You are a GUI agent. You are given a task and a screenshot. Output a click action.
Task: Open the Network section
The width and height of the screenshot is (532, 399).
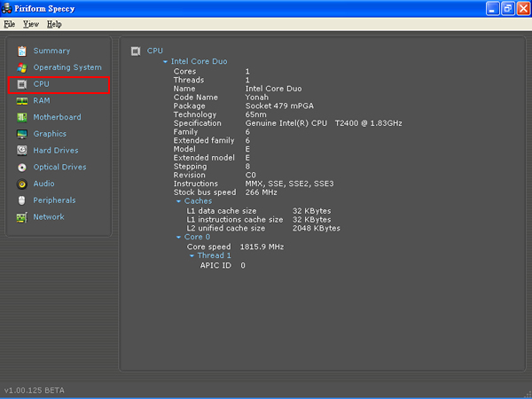point(49,217)
